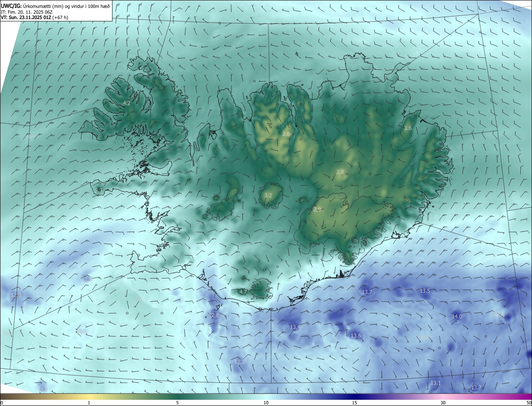The image size is (532, 406).
Task: Click the 14.0 value label
Action: pyautogui.click(x=457, y=316)
